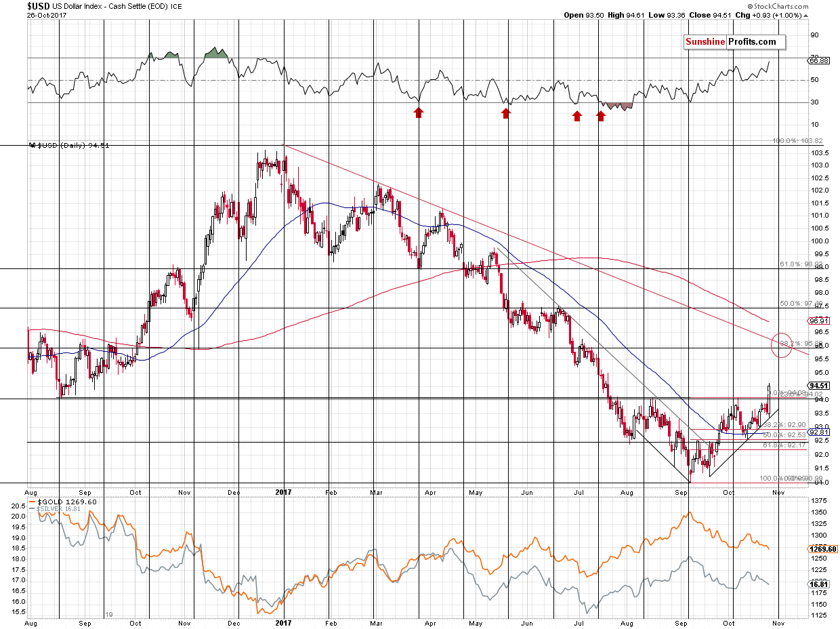Click the 94.51 price tag on the right axis

[x=819, y=387]
